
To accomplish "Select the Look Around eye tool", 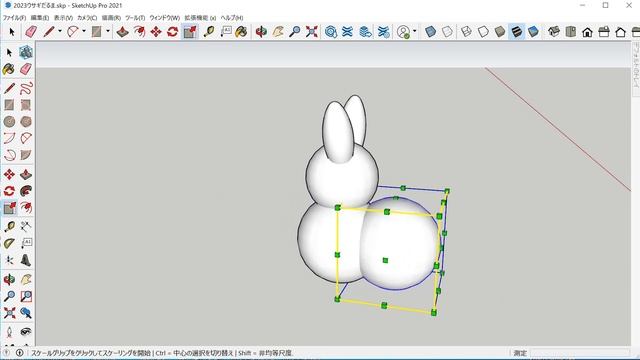I will point(26,332).
